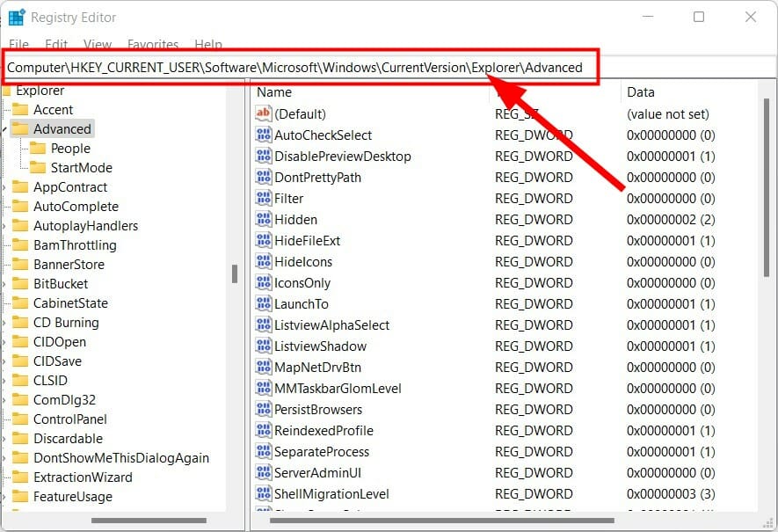Click the Filter DWORD value icon
The image size is (778, 532).
click(264, 198)
